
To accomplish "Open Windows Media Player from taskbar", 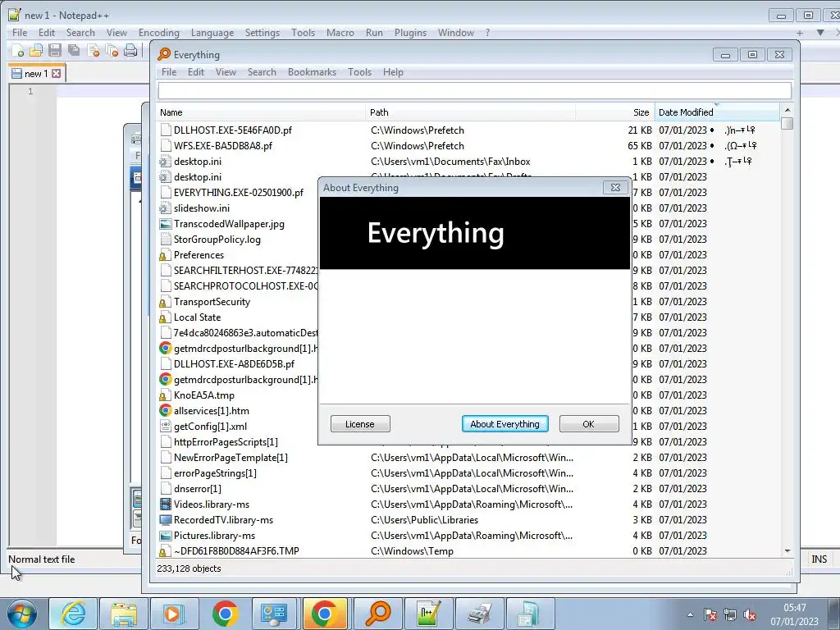I will [x=174, y=614].
